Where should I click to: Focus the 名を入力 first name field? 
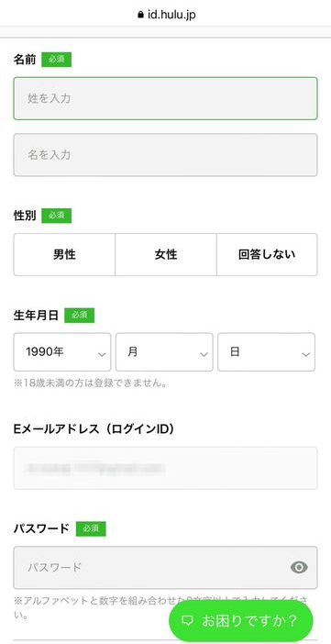coord(165,155)
